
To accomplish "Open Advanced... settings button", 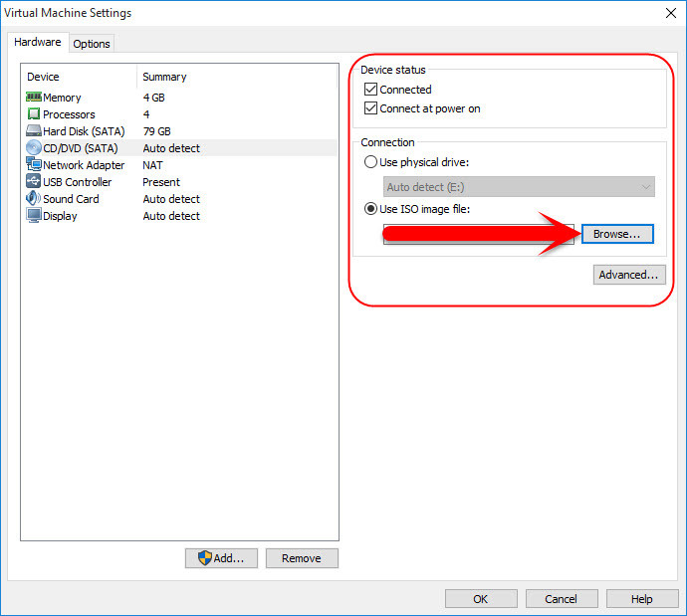I will [x=629, y=275].
